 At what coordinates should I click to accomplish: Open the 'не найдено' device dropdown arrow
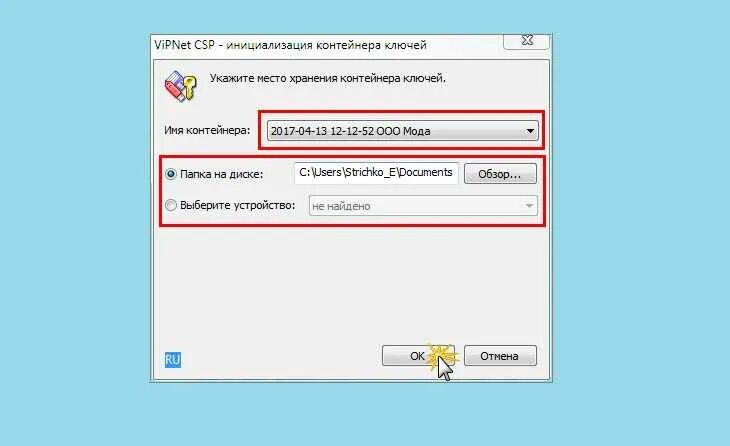529,206
